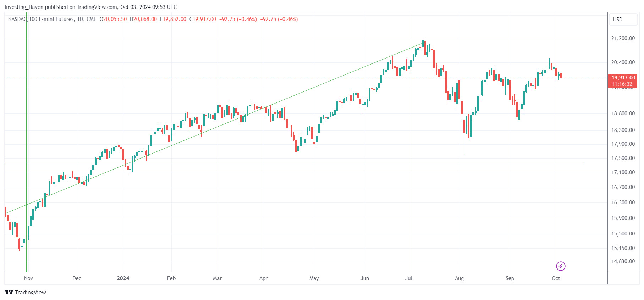Click the purple lightning bolt icon
Viewport: 644px width, 300px height.
point(561,266)
